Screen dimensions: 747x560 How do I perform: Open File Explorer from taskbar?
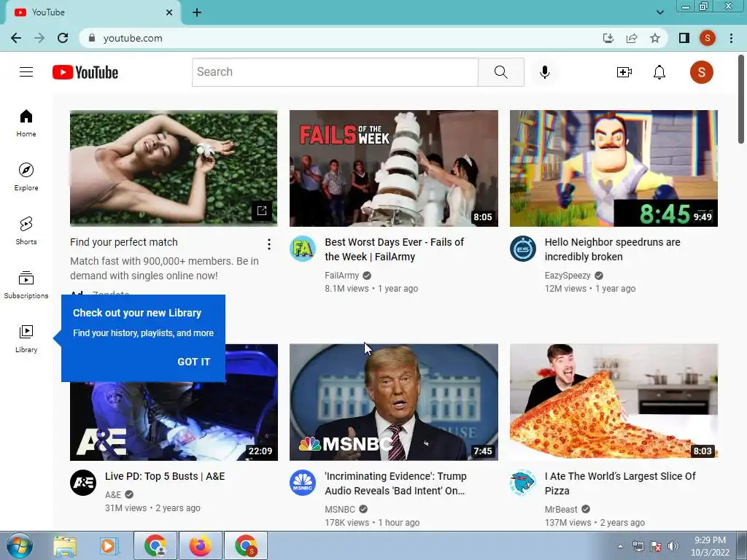(65, 546)
